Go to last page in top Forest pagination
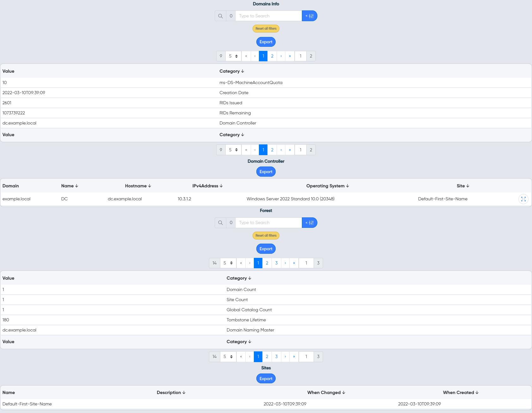 [x=294, y=263]
